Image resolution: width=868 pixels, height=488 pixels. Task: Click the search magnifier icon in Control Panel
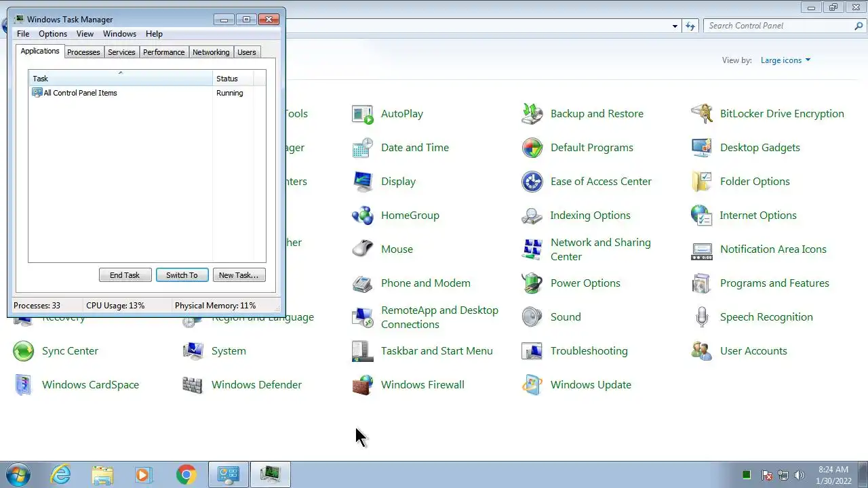pos(859,26)
